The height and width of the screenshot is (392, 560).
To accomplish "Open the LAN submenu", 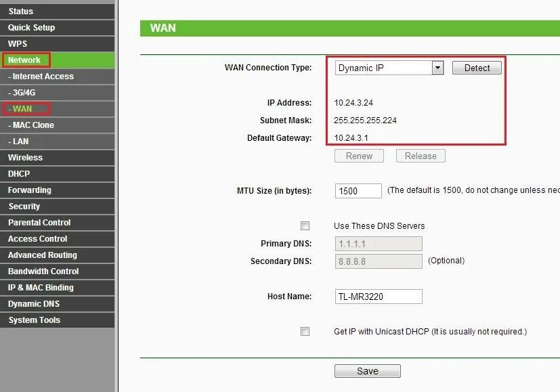I will 57,141.
